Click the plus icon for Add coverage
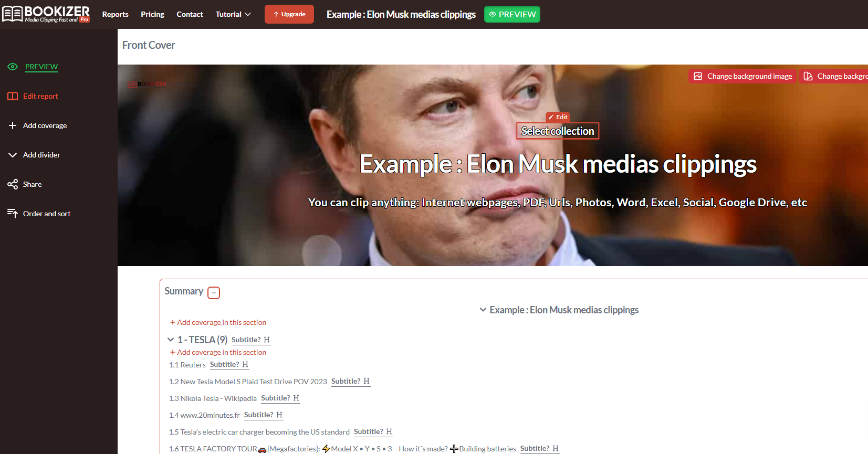 click(x=13, y=125)
